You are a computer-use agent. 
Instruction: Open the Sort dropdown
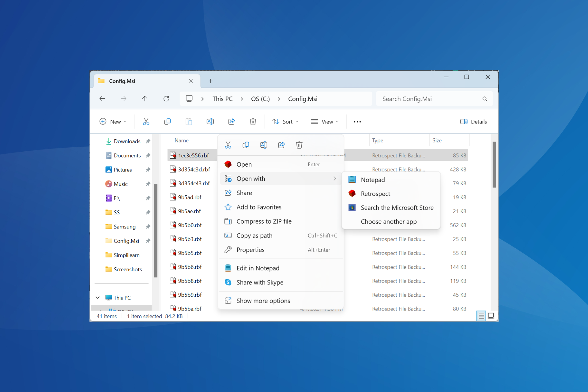(x=285, y=122)
